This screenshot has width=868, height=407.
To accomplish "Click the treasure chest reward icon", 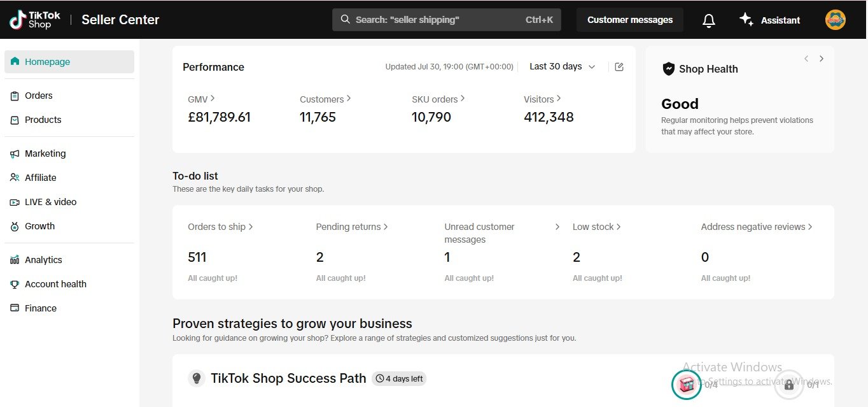I will (686, 385).
